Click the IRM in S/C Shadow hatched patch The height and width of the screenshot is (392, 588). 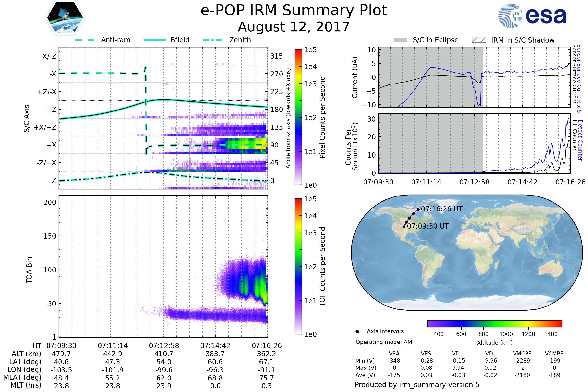coord(479,40)
